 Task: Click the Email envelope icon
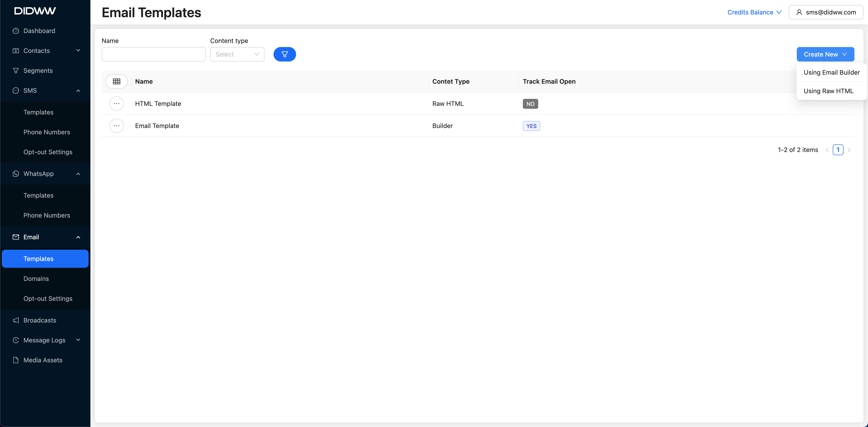(x=16, y=237)
